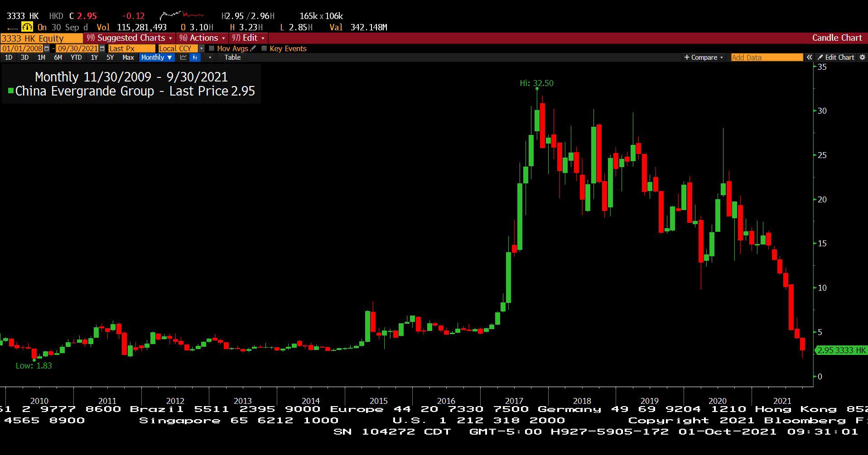Click the Val 342.148M value
This screenshot has height=455, width=868.
click(x=358, y=28)
